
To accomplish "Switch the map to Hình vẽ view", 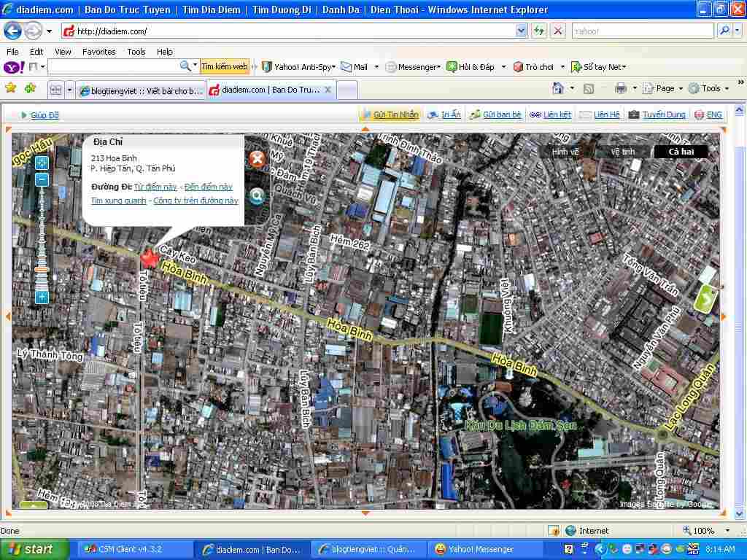I will pyautogui.click(x=565, y=152).
